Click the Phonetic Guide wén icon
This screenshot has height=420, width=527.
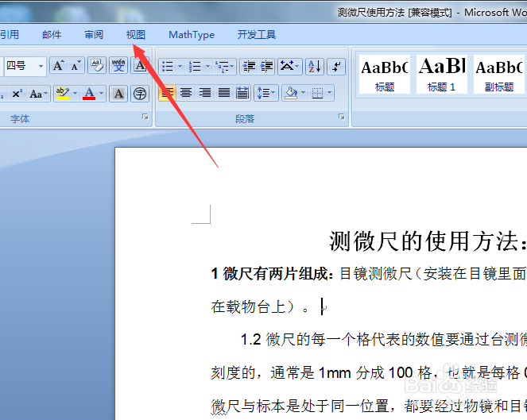click(x=118, y=66)
